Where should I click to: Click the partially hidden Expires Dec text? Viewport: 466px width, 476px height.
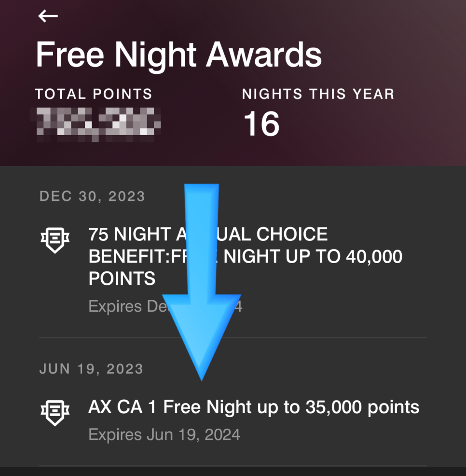coord(129,306)
